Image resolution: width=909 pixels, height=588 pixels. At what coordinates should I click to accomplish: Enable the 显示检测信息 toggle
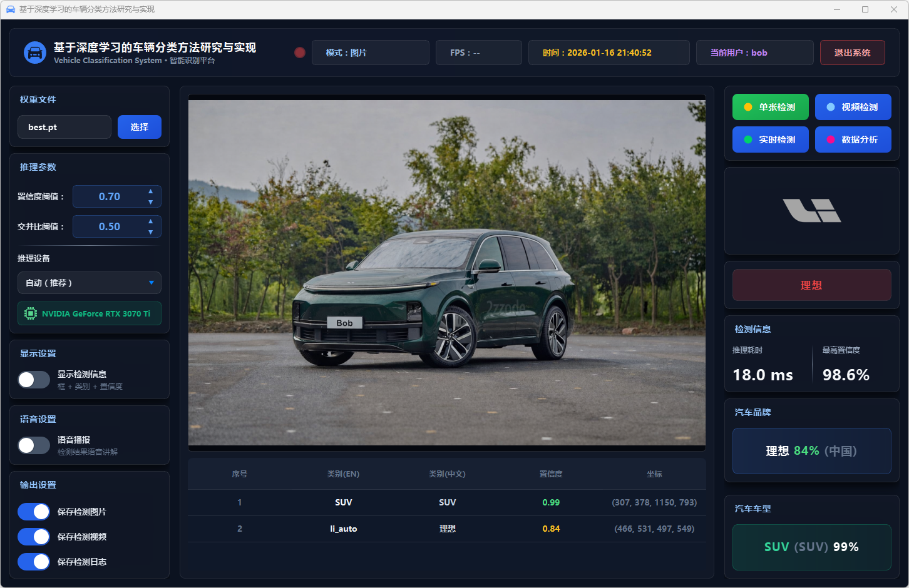pyautogui.click(x=34, y=380)
